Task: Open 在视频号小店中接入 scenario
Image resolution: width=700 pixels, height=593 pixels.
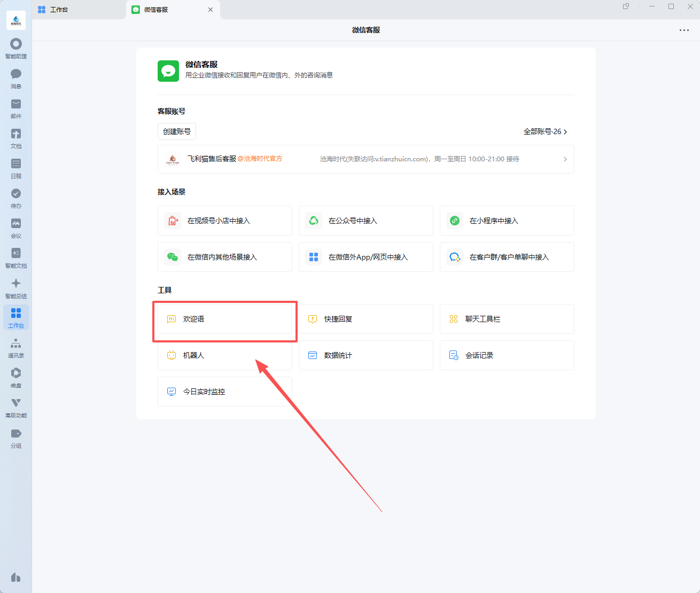Action: (225, 221)
